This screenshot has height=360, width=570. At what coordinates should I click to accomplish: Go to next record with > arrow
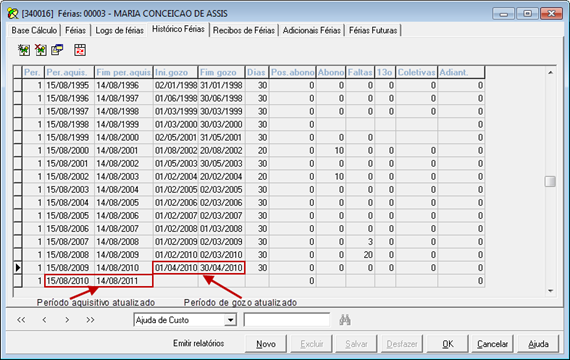point(67,320)
